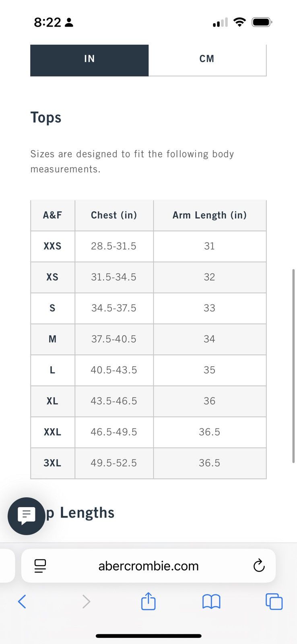The height and width of the screenshot is (644, 297).
Task: Select the 3XL size row label
Action: pos(53,463)
